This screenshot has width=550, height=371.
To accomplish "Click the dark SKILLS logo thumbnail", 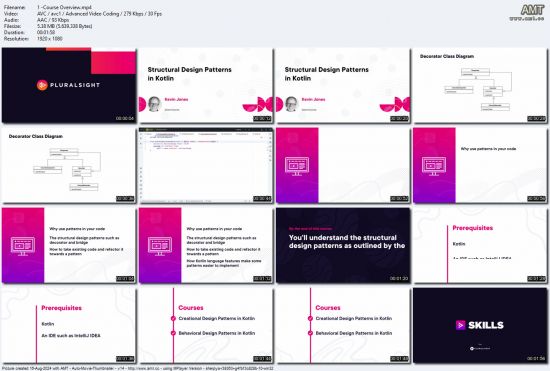I will coord(480,325).
